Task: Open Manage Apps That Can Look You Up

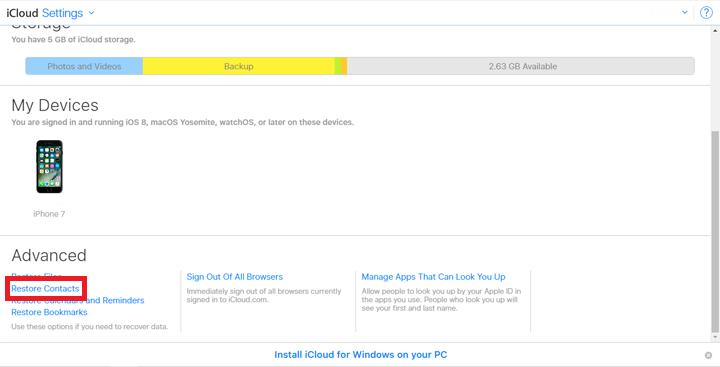Action: point(433,277)
